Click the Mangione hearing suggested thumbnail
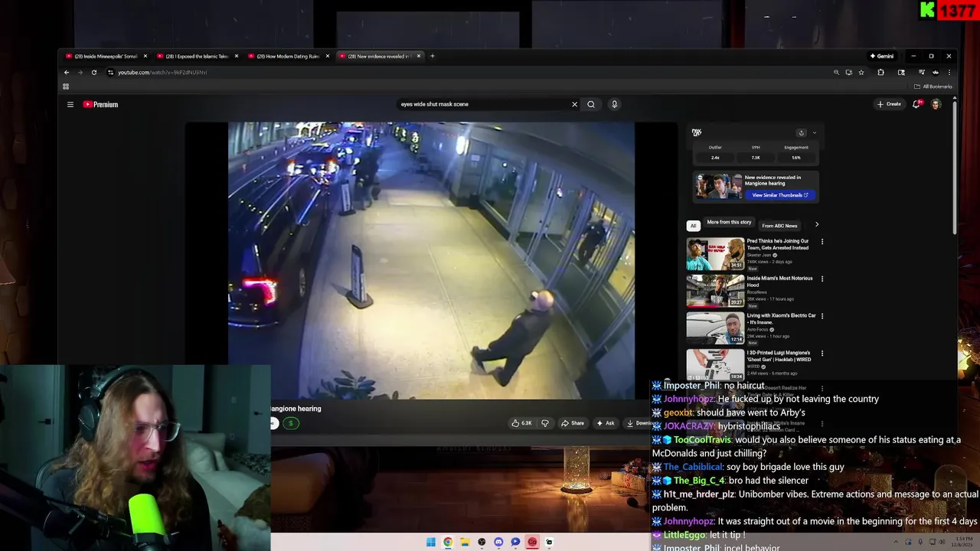 coord(718,187)
